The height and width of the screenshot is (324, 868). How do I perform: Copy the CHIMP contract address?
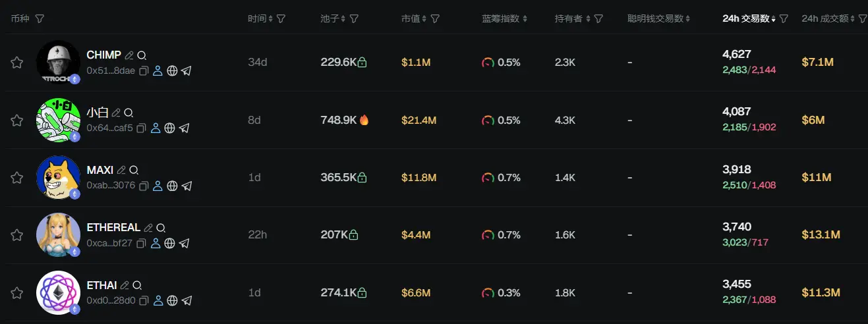[143, 71]
